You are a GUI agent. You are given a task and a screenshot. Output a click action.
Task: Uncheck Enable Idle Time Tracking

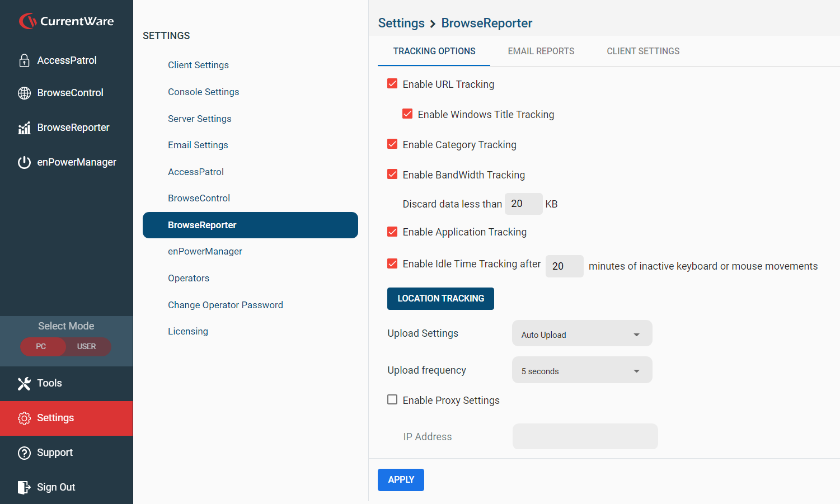tap(392, 263)
